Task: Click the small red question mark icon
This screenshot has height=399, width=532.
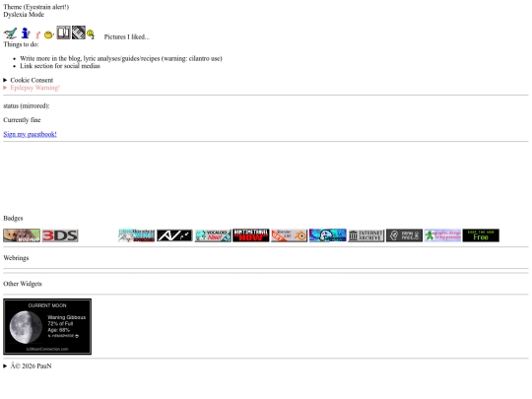Action: [x=37, y=34]
